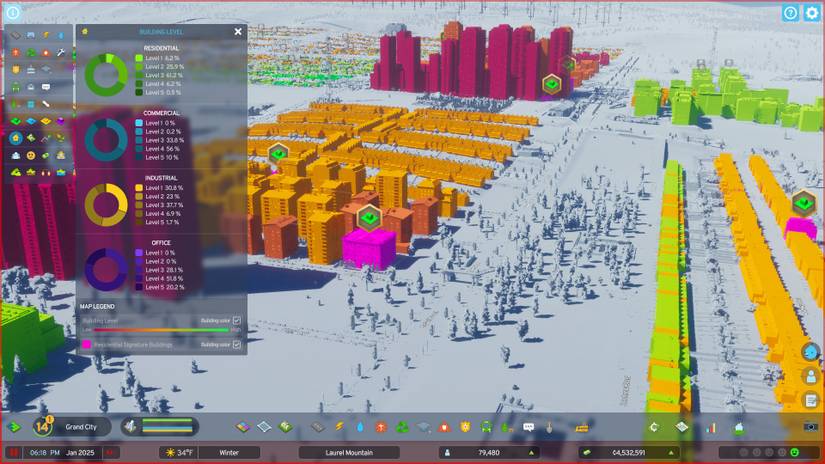Click the Jan 2025 date display
This screenshot has width=825, height=464.
[80, 452]
